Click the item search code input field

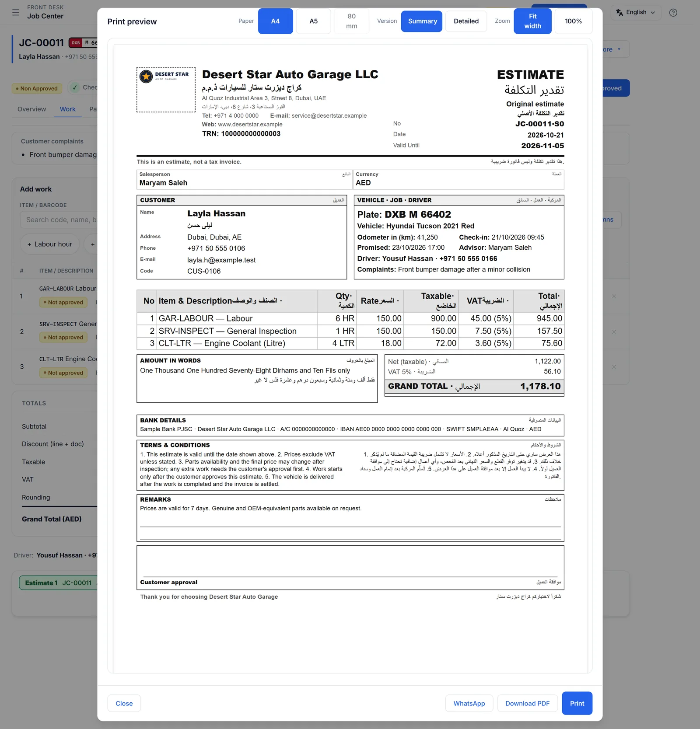coord(59,220)
